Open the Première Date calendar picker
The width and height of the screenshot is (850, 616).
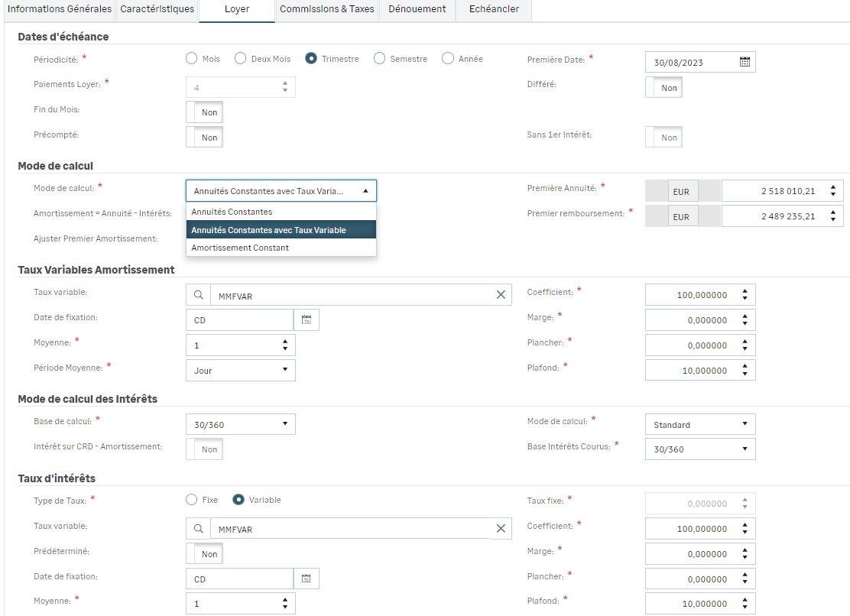745,63
